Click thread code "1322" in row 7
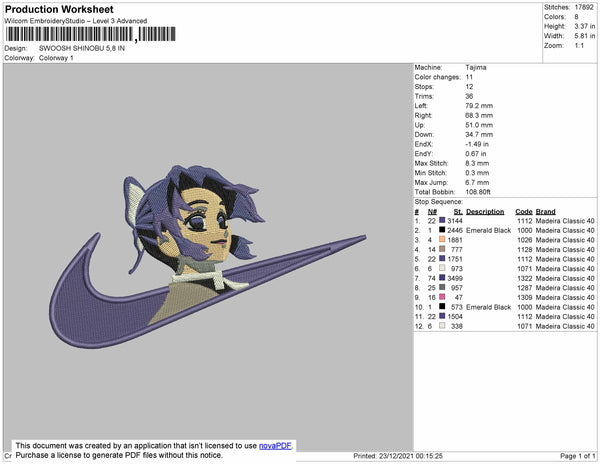This screenshot has width=600, height=464. coord(525,278)
